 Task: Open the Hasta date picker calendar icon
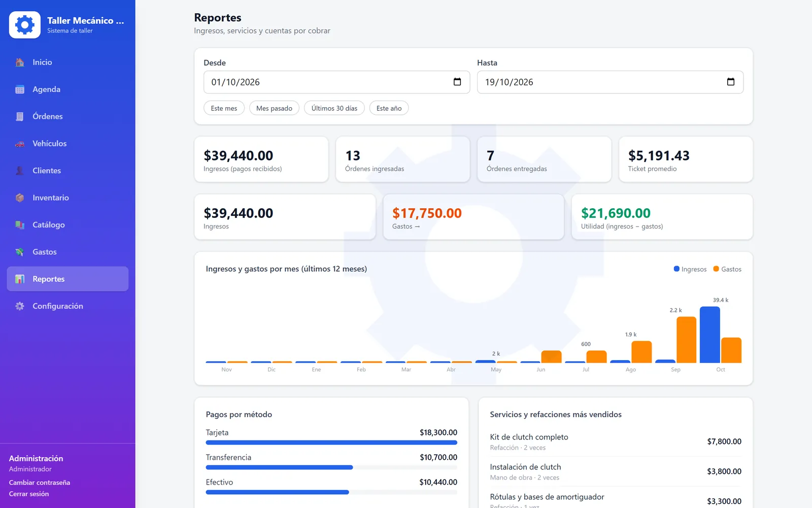[x=731, y=82]
